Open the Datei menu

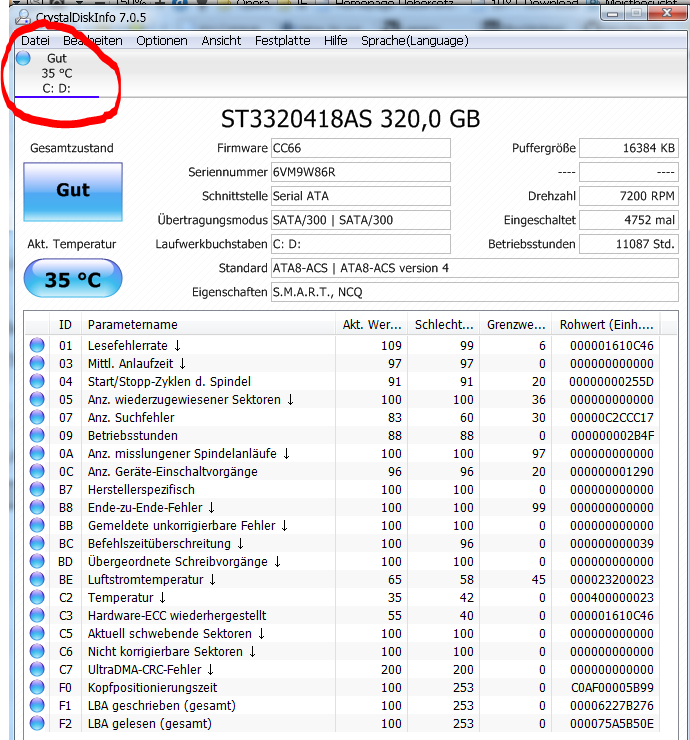pyautogui.click(x=35, y=41)
